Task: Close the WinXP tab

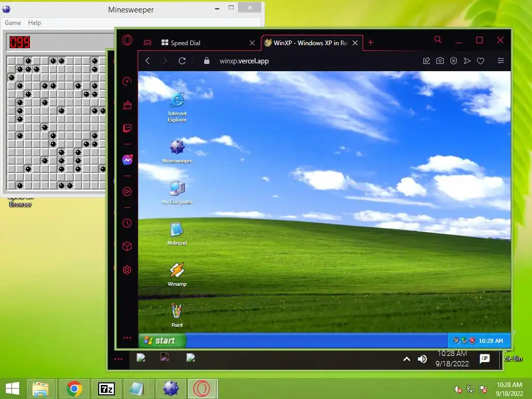Action: click(x=355, y=43)
